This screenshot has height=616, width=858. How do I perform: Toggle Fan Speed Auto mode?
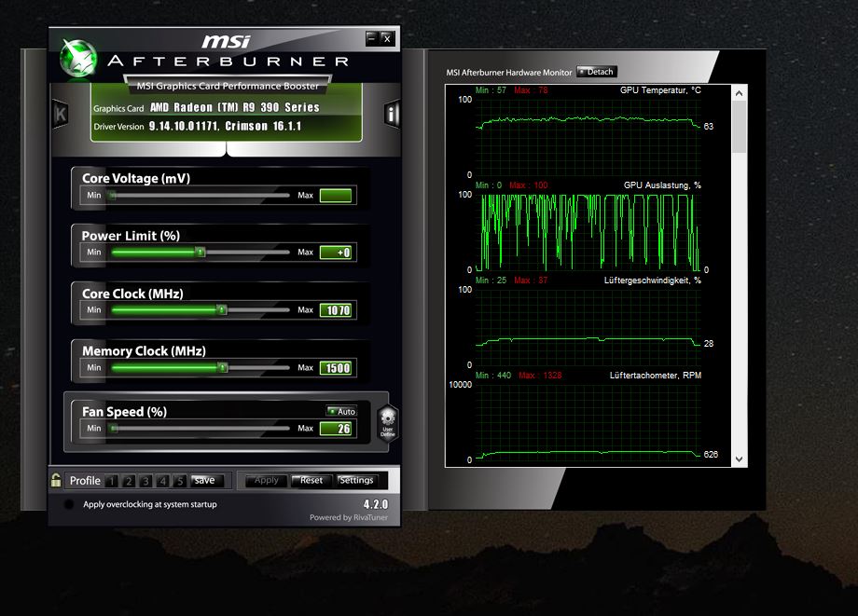(341, 411)
